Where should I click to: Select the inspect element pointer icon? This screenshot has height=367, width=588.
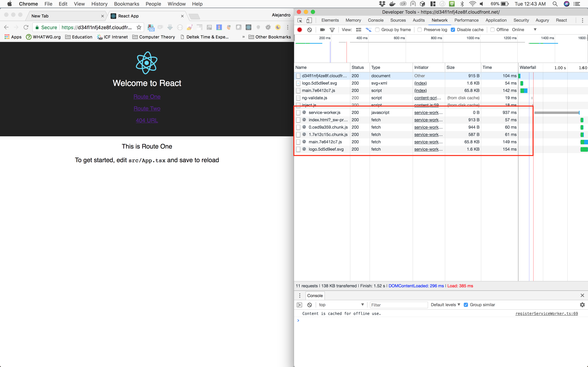coord(300,20)
